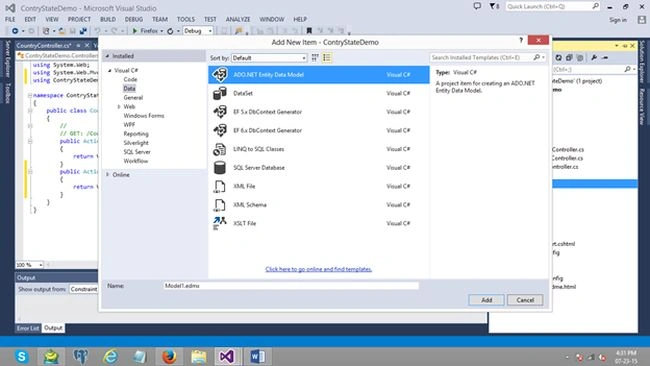Click the Quick Launch search box
Screen dimensions: 650x366
point(549,6)
